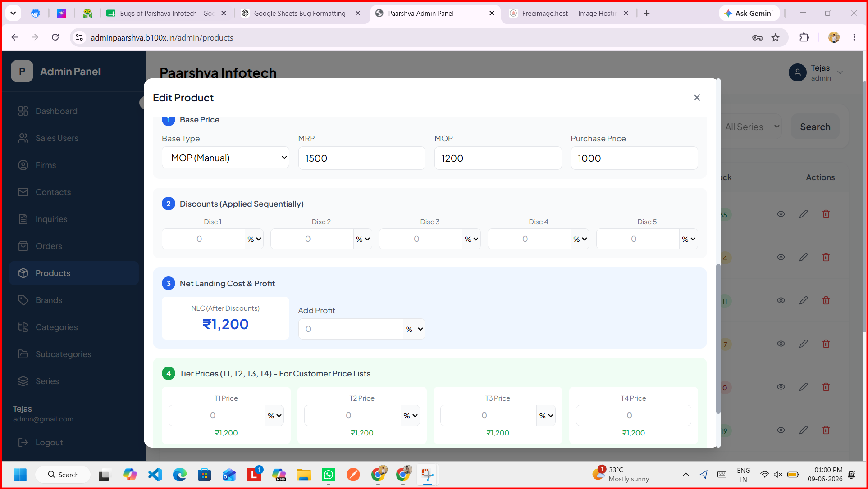Image resolution: width=868 pixels, height=489 pixels.
Task: Close the Edit Product dialog
Action: click(x=697, y=98)
